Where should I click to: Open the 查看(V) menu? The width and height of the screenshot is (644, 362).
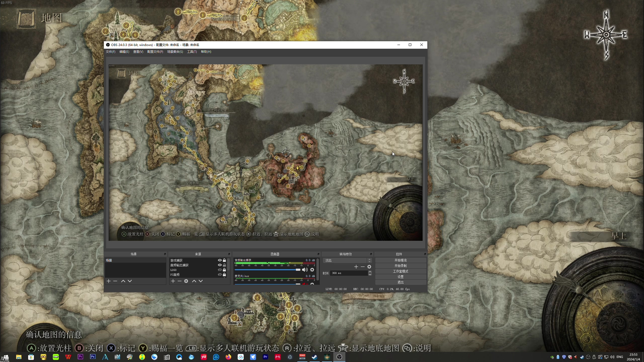point(138,52)
